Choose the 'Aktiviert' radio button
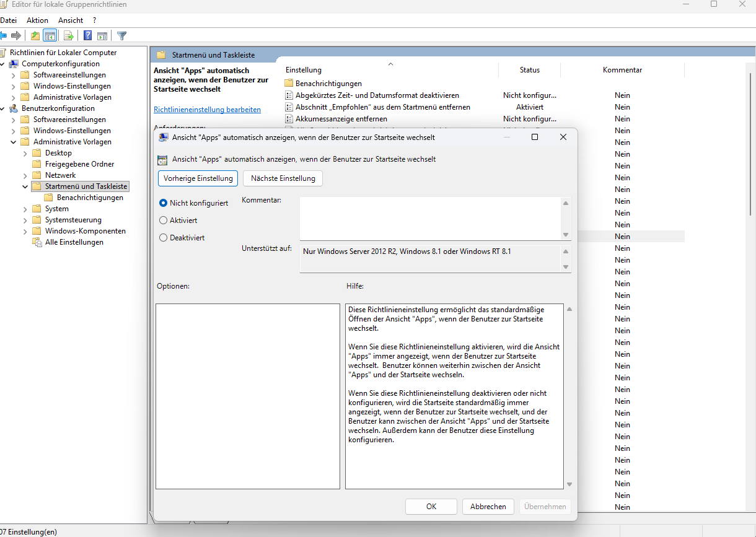The height and width of the screenshot is (537, 756). coord(162,220)
